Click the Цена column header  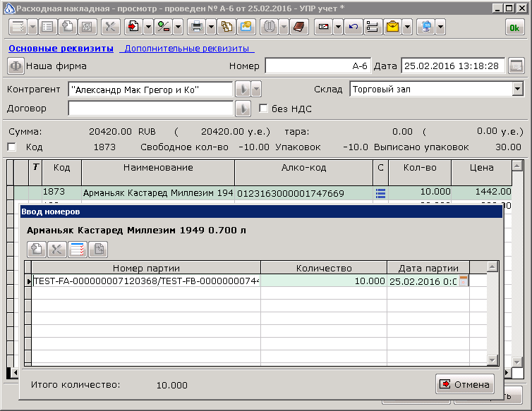tap(481, 173)
